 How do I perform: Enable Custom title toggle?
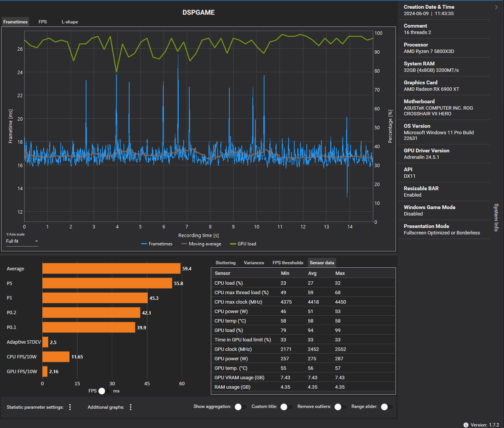tap(286, 407)
